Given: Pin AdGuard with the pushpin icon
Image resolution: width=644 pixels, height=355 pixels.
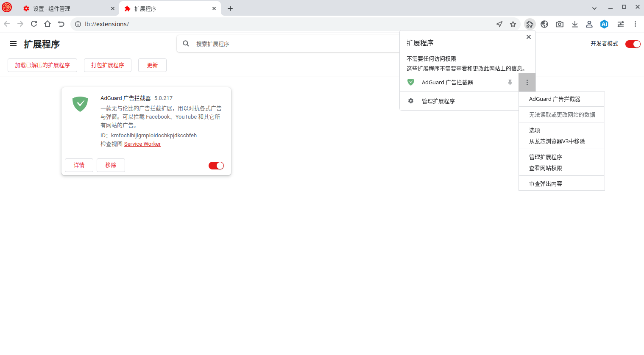Looking at the screenshot, I should pyautogui.click(x=510, y=82).
